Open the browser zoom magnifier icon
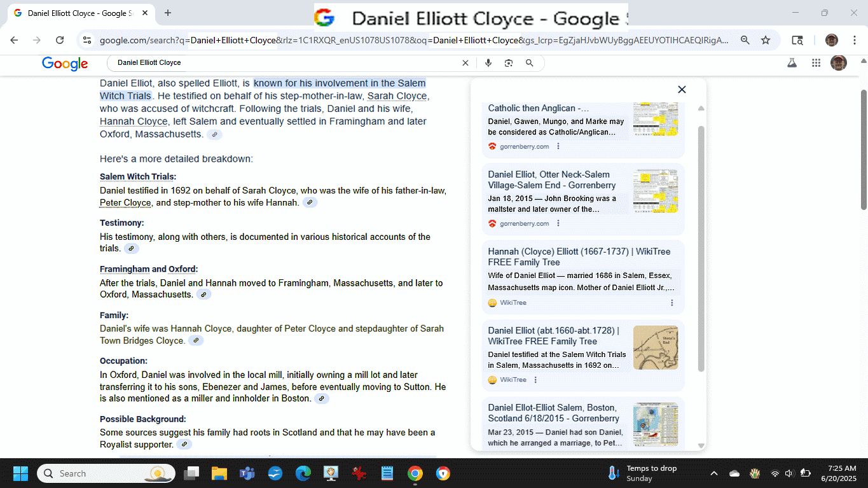The width and height of the screenshot is (868, 488). (x=745, y=40)
